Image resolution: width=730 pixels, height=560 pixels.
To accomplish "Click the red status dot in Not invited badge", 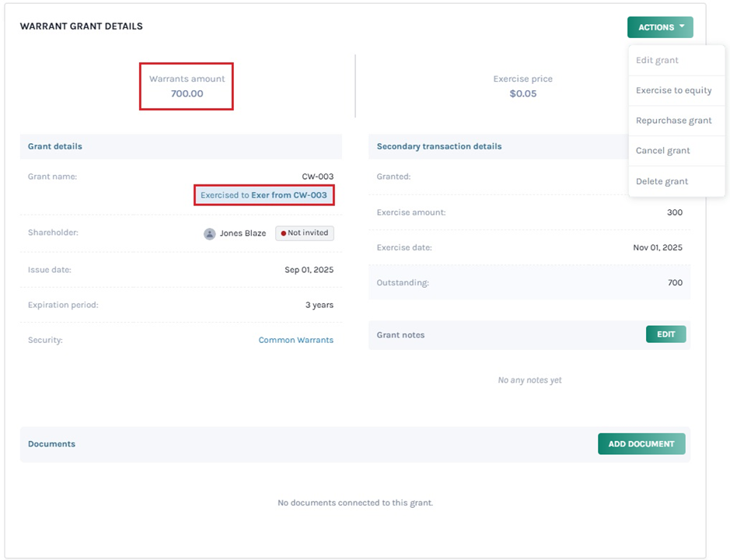I will pos(284,233).
